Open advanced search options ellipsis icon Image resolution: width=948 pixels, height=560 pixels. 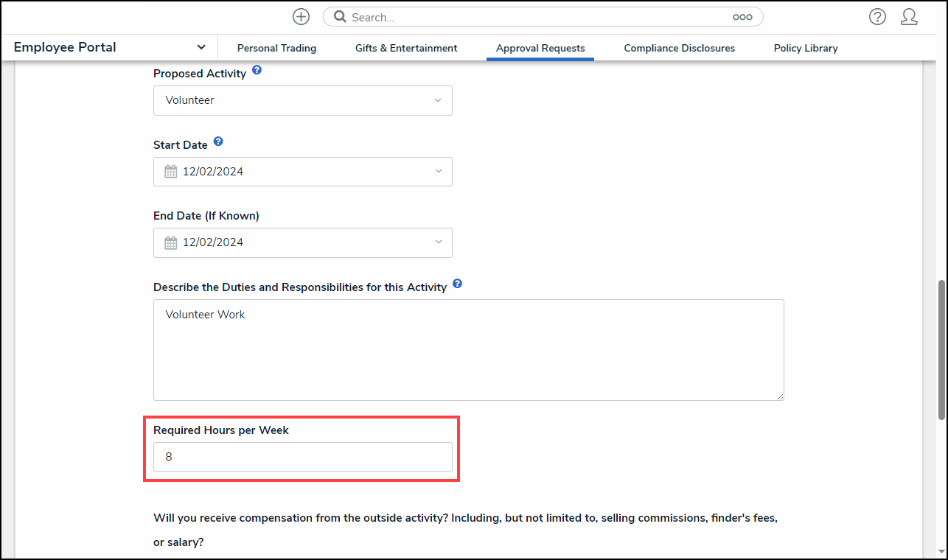[742, 17]
